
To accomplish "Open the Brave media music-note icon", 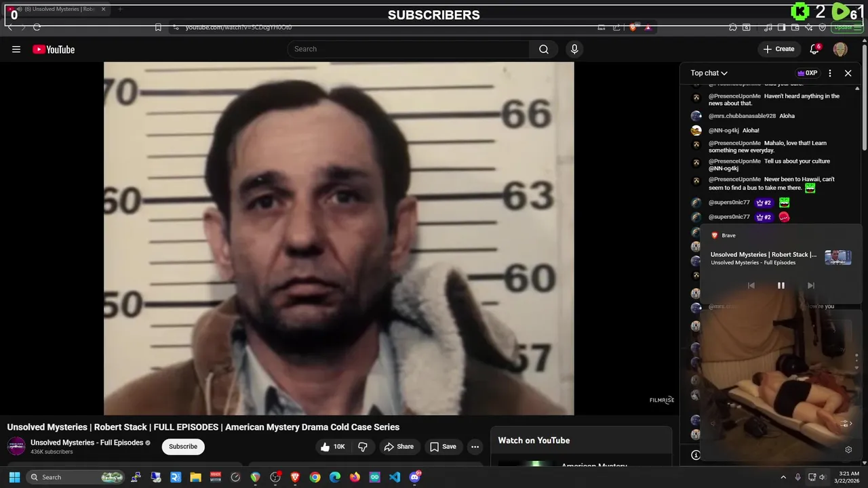I will (768, 27).
